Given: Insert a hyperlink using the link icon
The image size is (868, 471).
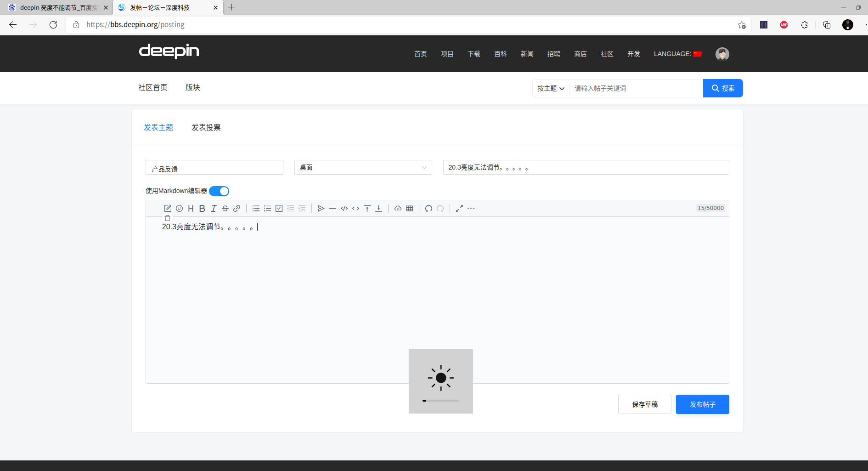Looking at the screenshot, I should [x=237, y=209].
